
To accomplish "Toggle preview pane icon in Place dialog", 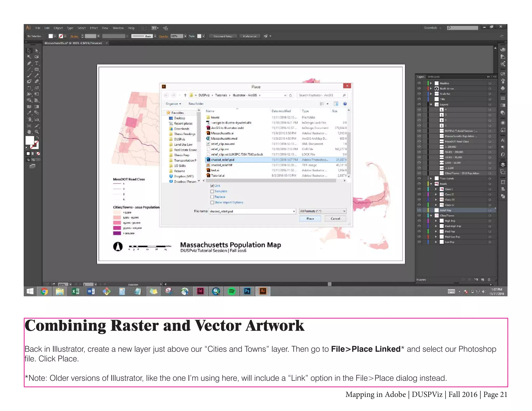I will [336, 104].
